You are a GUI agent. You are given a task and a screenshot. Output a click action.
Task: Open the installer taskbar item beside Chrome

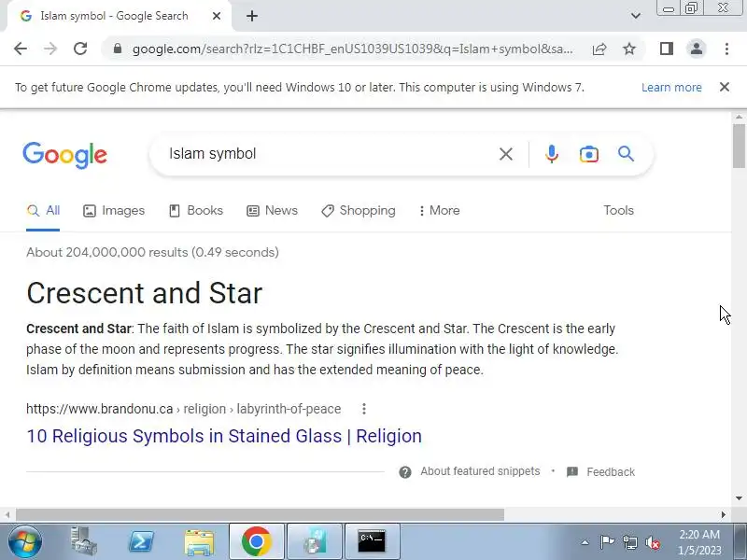click(x=315, y=541)
